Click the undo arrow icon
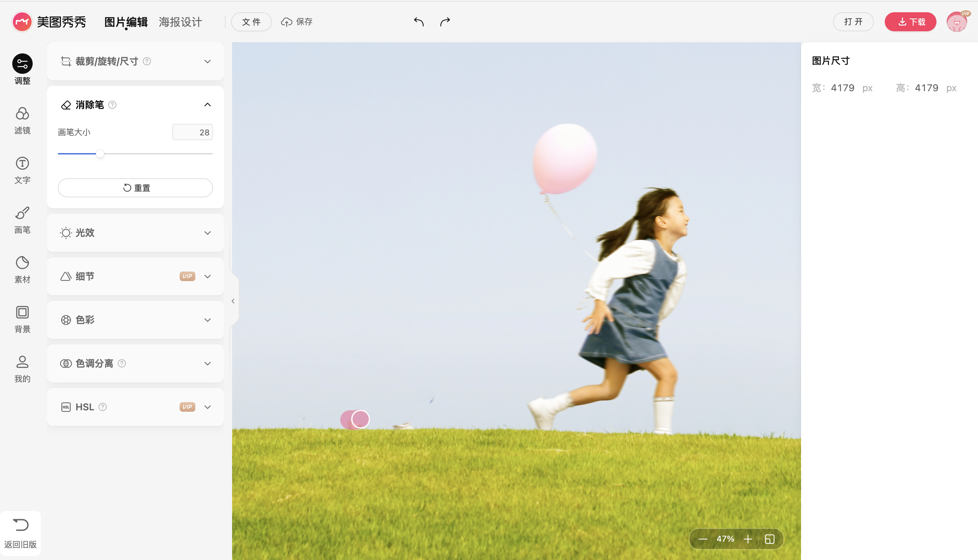This screenshot has width=978, height=560. [x=419, y=22]
